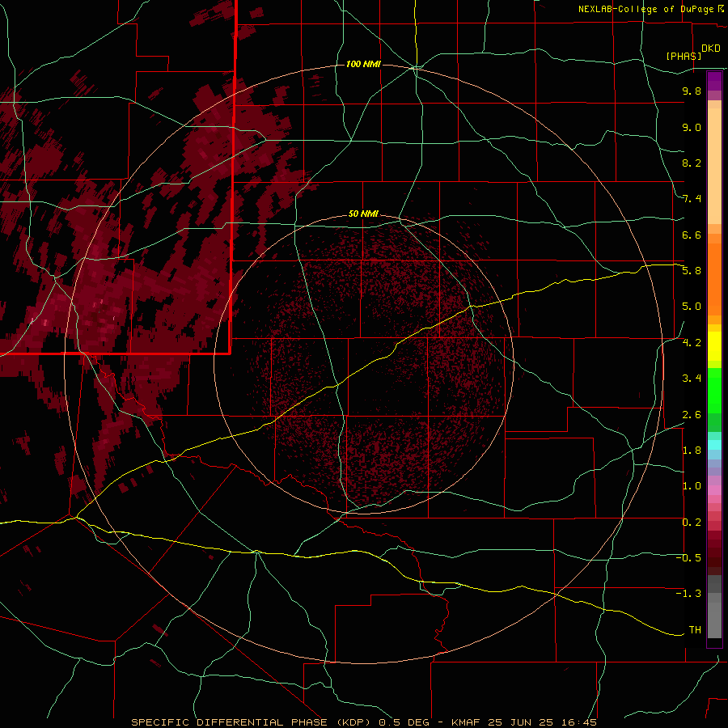Click the [PHAS] label above the color bar
This screenshot has width=728, height=728.
[684, 56]
